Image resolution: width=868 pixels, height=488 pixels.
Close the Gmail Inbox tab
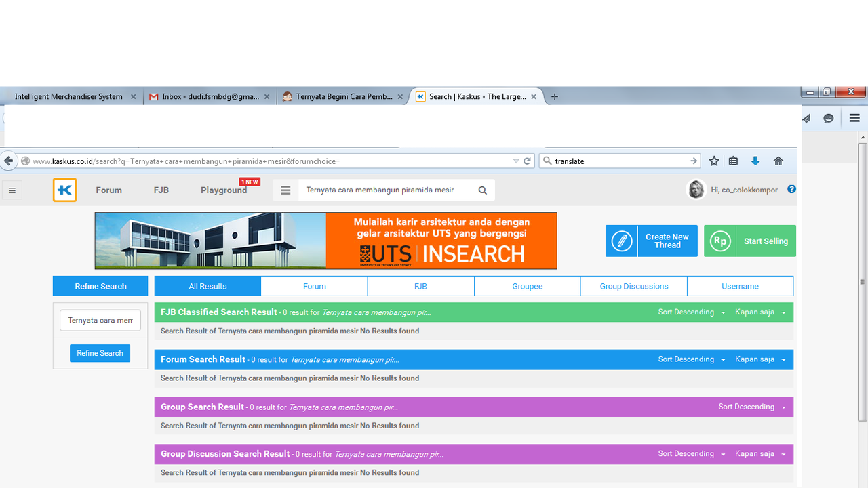pos(267,97)
